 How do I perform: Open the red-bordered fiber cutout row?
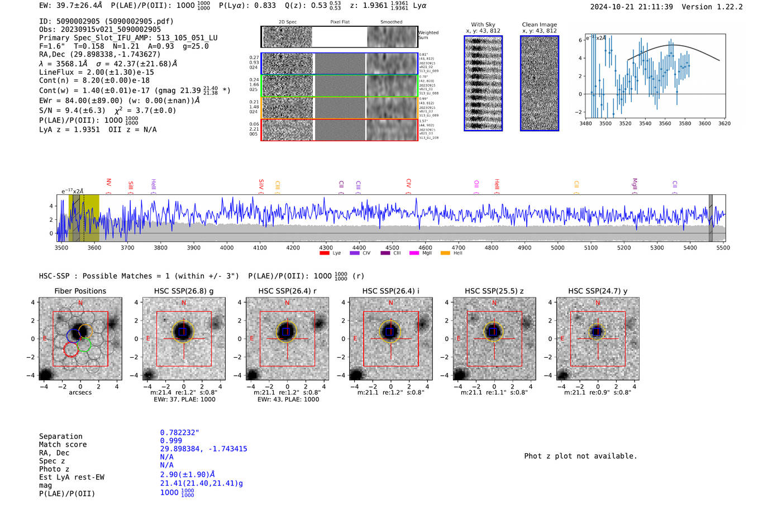(339, 130)
